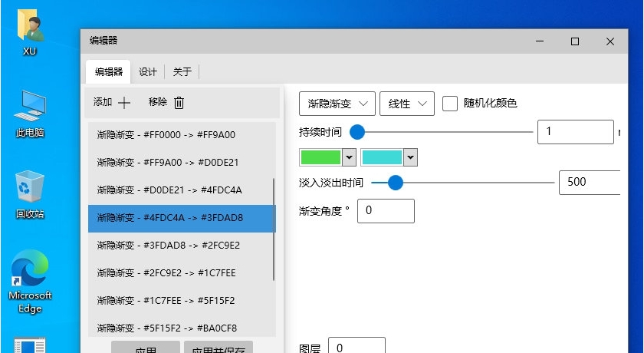Click the effect list vertical scrollbar

pos(274,229)
